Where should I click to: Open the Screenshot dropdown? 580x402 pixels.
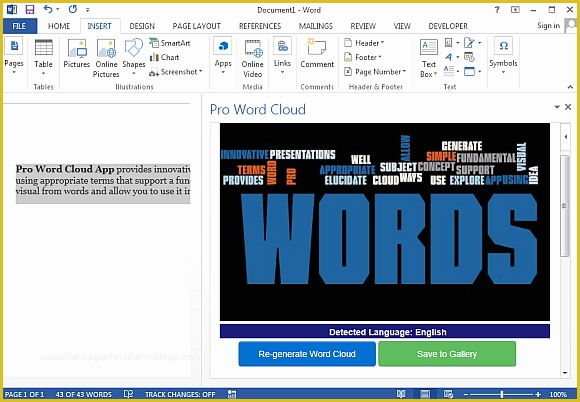pos(176,72)
